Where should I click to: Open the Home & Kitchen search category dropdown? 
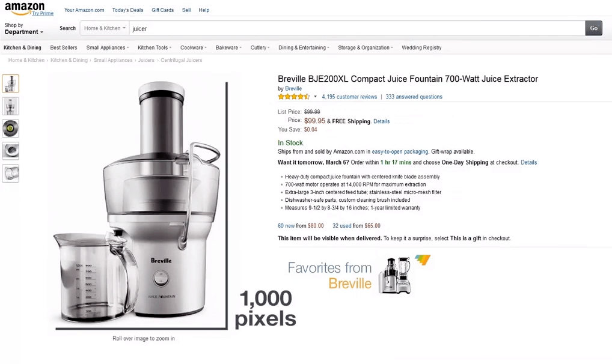point(105,28)
